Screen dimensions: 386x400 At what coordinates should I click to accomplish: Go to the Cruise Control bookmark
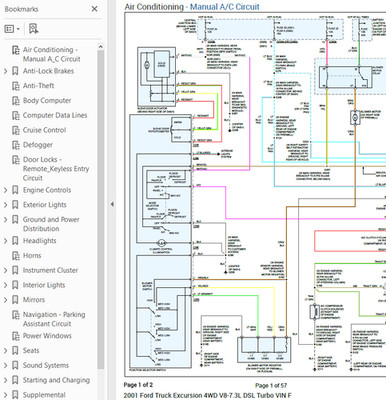pos(44,130)
